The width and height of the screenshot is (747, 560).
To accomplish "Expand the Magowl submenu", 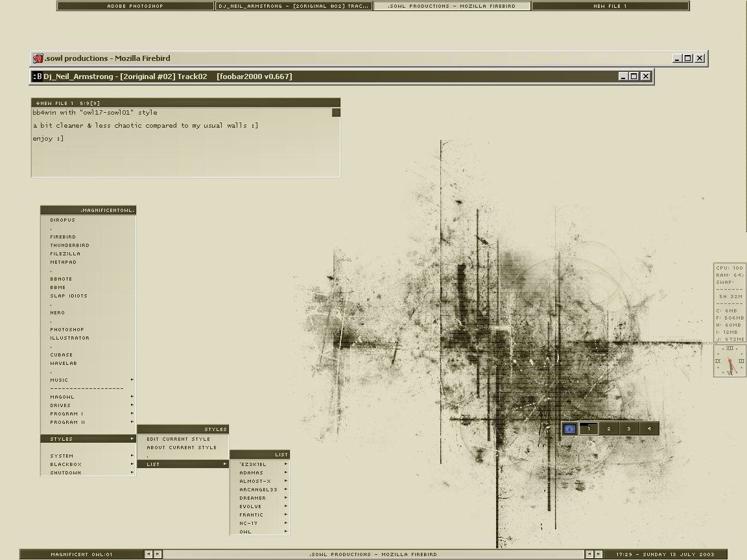I will pyautogui.click(x=88, y=397).
